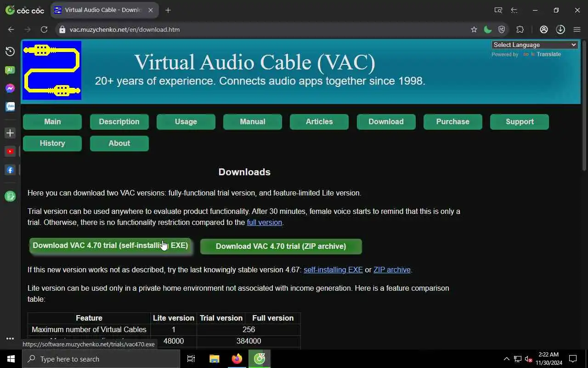
Task: Close the Virtual Audio Cable tab
Action: (x=150, y=10)
